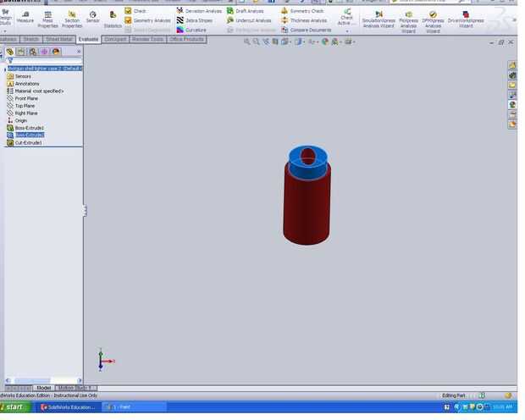Show the DimXpertManager tab
Image resolution: width=525 pixels, height=420 pixels.
click(44, 52)
